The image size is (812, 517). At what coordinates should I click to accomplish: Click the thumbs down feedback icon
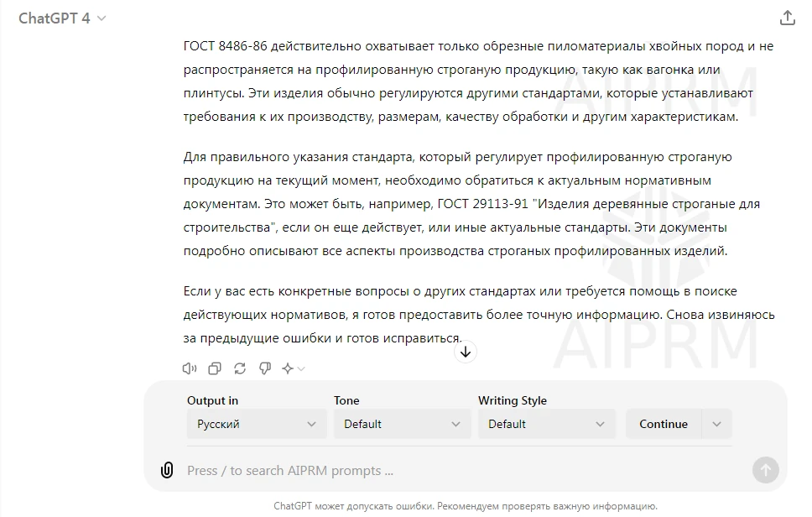click(x=265, y=368)
